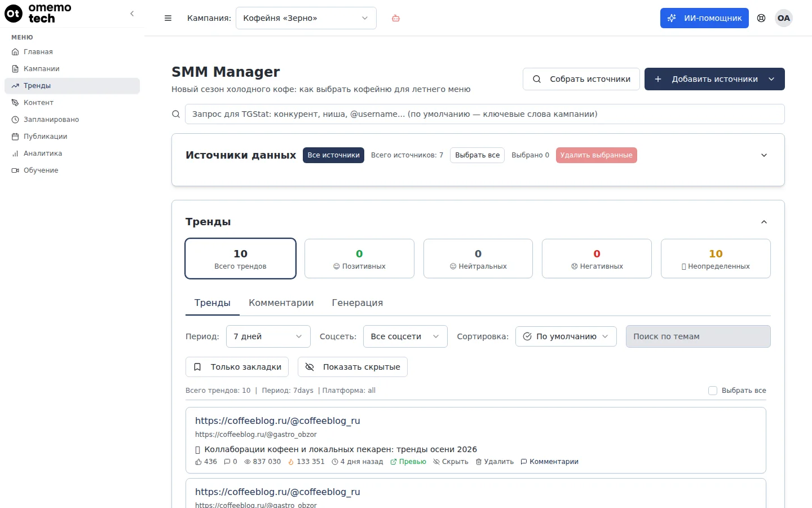Open the Сортировка dropdown По умолчанию
This screenshot has height=508, width=812.
pyautogui.click(x=566, y=336)
